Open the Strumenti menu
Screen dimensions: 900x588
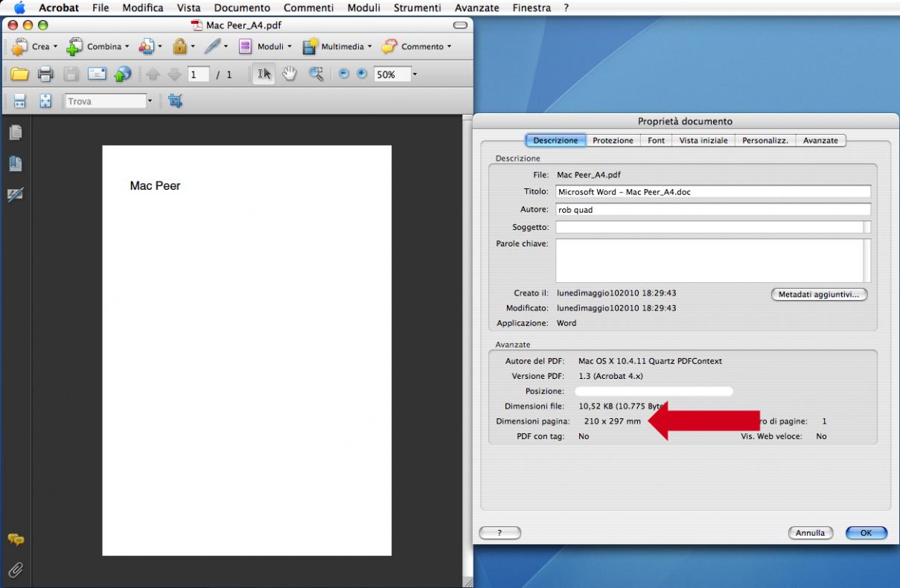(x=416, y=8)
